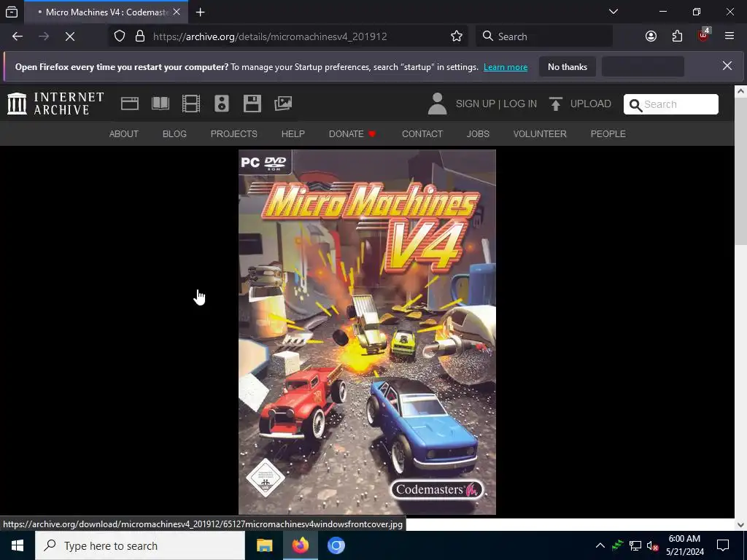Click the Micro Machines V4 cover image
This screenshot has width=747, height=560.
(367, 332)
